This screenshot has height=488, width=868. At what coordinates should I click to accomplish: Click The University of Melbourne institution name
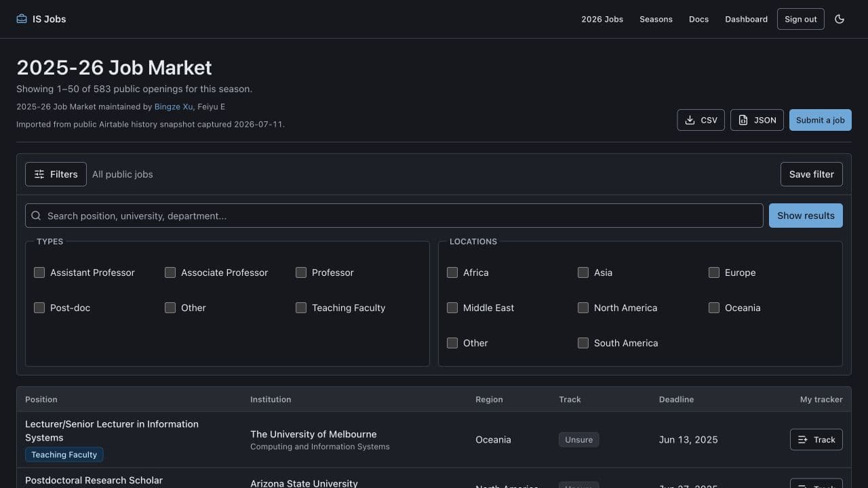tap(313, 434)
